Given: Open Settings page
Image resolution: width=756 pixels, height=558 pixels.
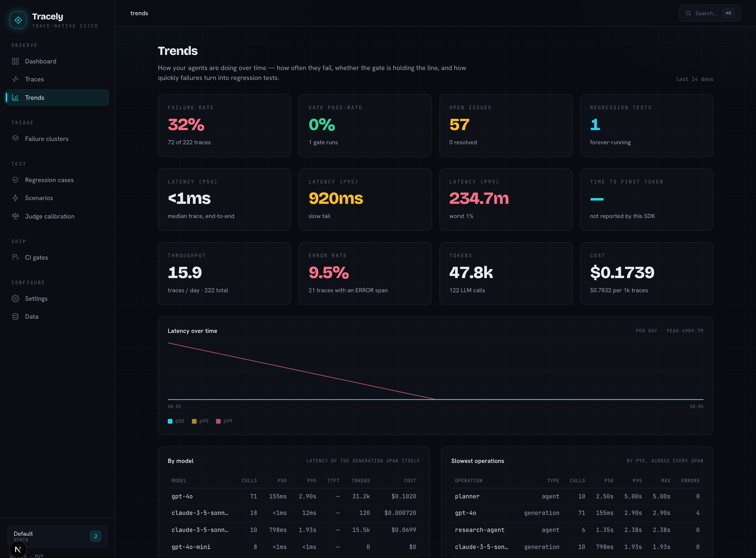Looking at the screenshot, I should tap(57, 298).
